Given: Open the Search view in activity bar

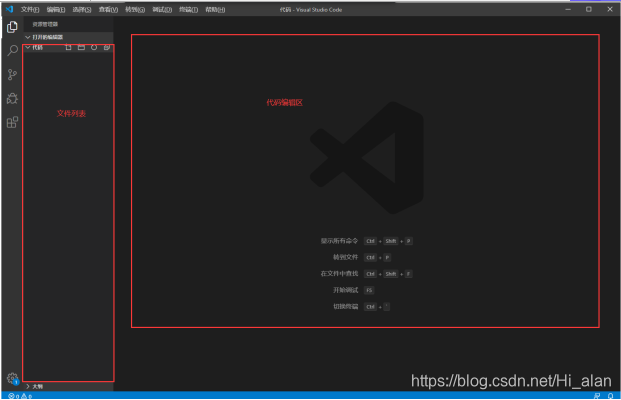Looking at the screenshot, I should click(12, 50).
